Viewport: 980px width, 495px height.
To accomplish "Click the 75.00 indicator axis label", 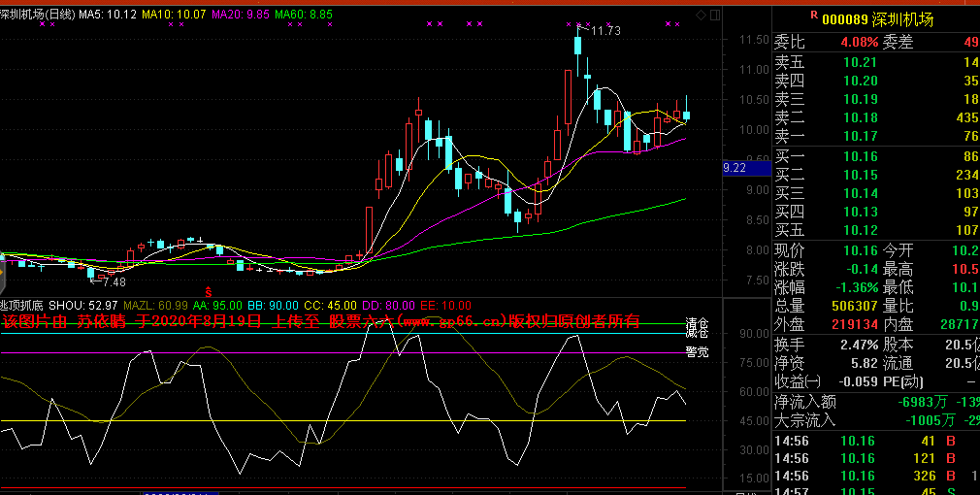I will click(x=754, y=362).
